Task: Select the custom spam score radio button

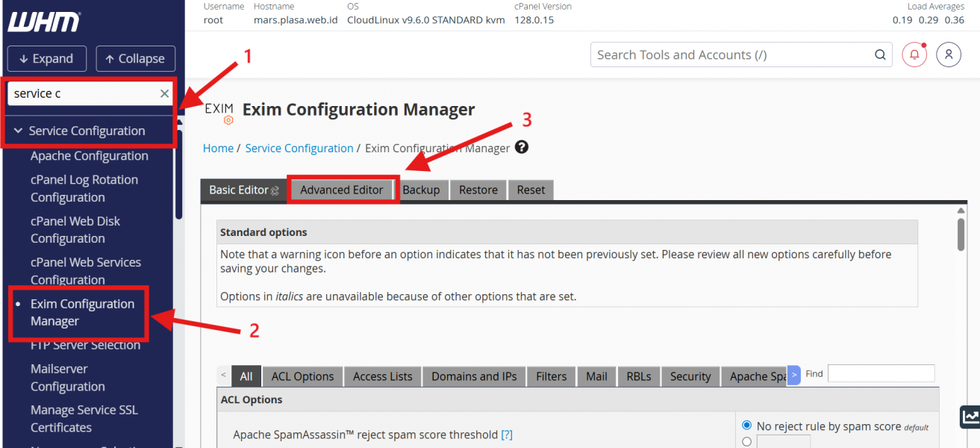Action: [x=747, y=442]
